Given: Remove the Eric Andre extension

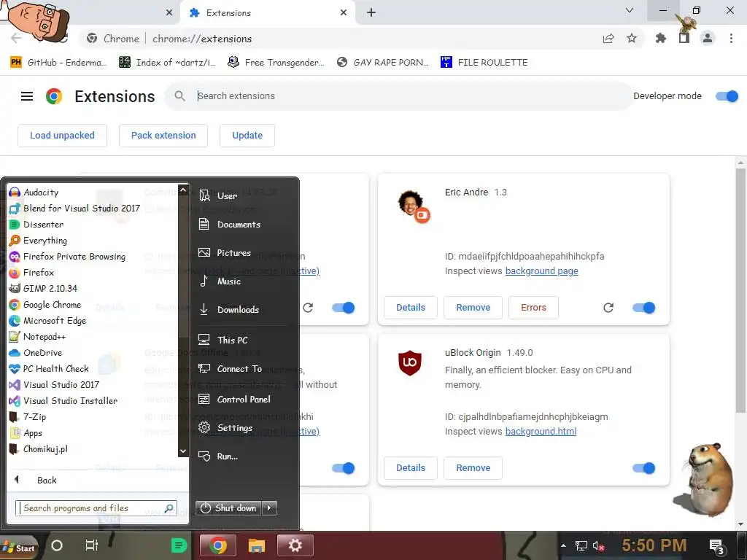Looking at the screenshot, I should 473,308.
